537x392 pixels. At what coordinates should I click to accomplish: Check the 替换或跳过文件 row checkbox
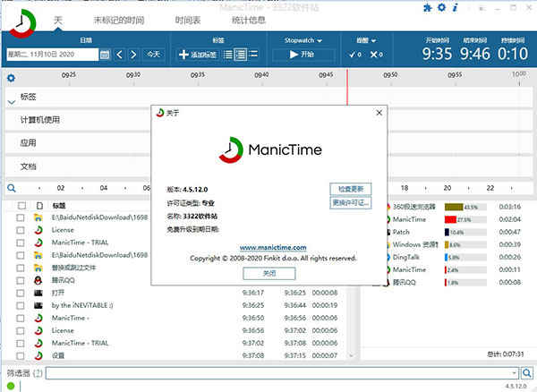(21, 268)
